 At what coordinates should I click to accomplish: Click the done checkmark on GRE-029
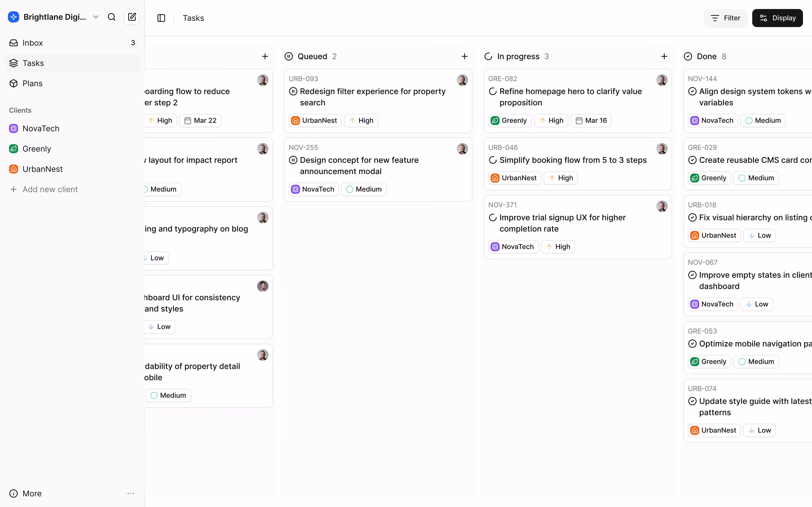(x=692, y=160)
